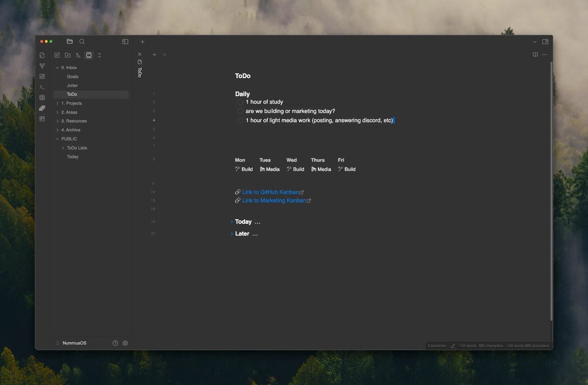Change the file sort order
The width and height of the screenshot is (588, 385).
point(78,55)
